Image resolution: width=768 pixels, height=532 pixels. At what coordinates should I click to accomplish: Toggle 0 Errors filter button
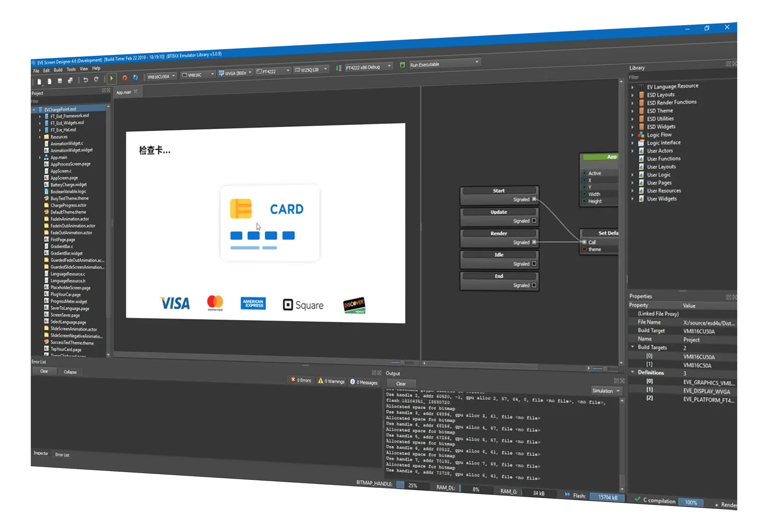[301, 380]
